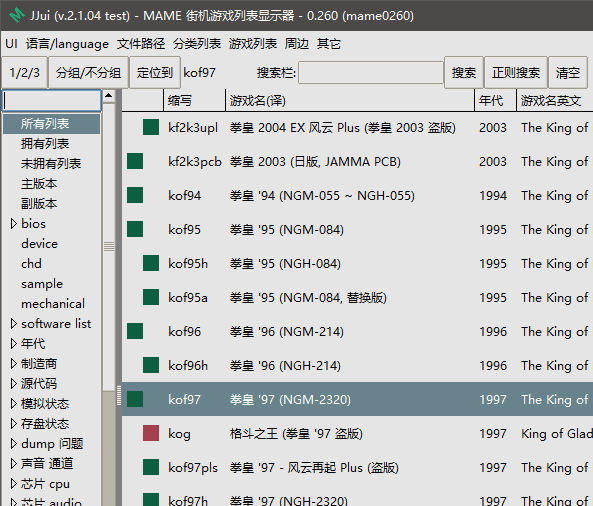593x506 pixels.
Task: Click green status icon for kof96h
Action: coord(151,365)
